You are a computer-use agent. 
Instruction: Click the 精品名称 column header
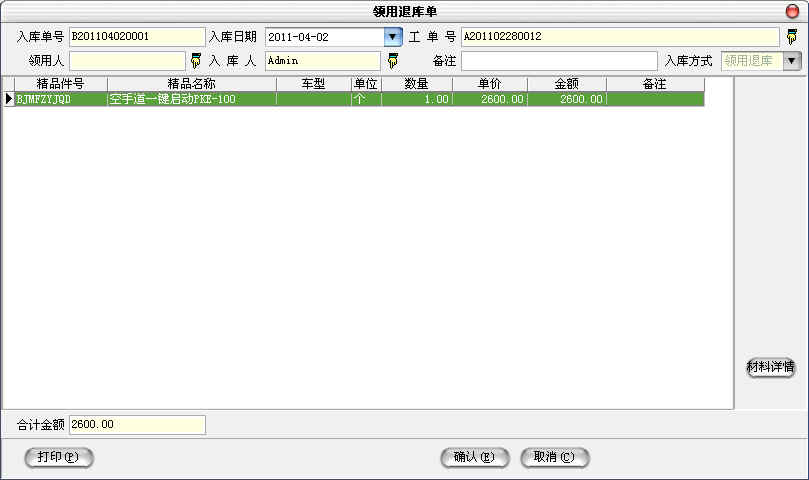click(x=191, y=84)
